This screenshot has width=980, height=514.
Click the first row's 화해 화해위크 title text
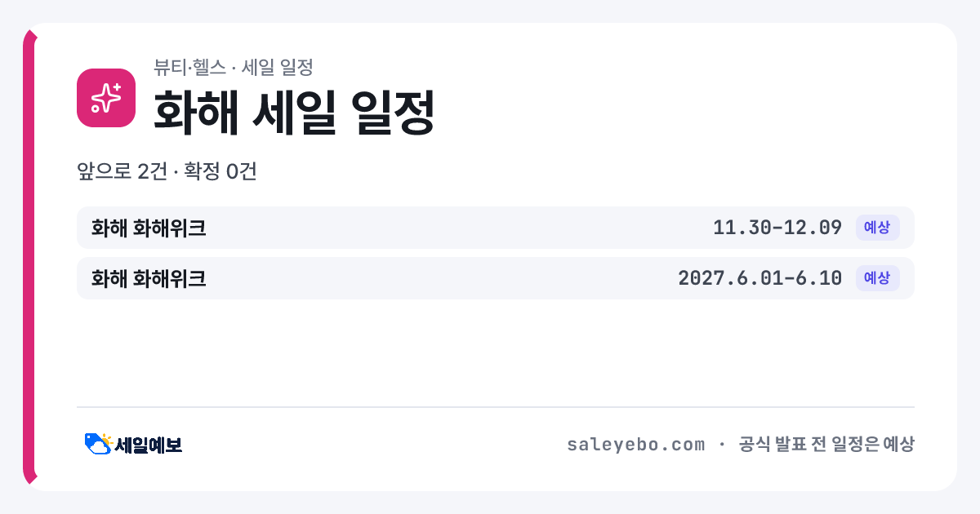[149, 228]
